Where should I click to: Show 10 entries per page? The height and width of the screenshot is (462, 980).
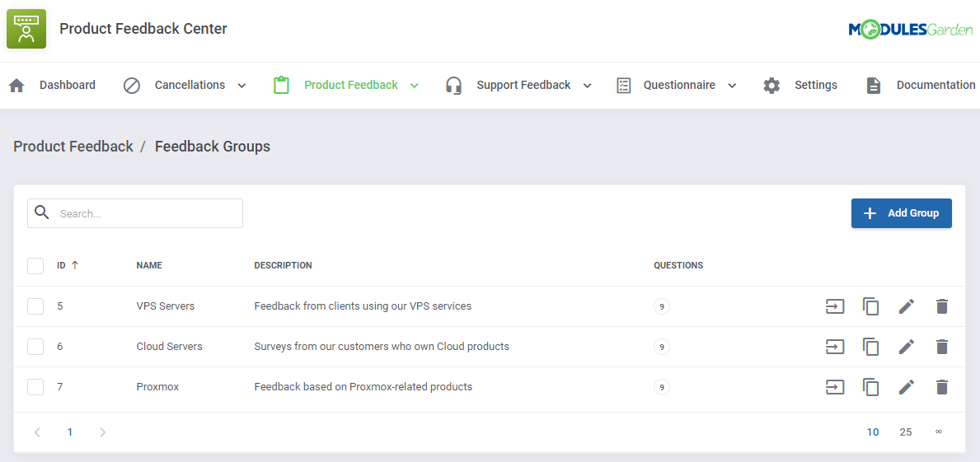(x=873, y=432)
